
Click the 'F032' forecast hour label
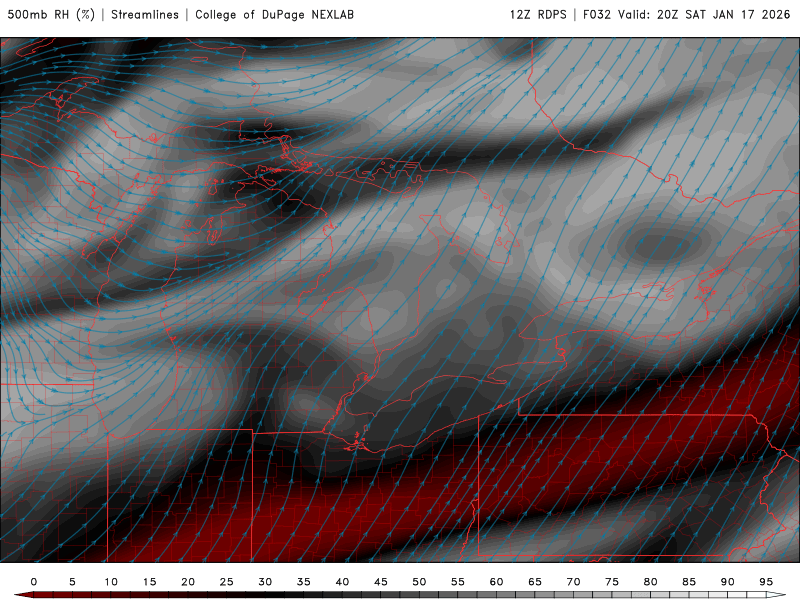click(596, 15)
